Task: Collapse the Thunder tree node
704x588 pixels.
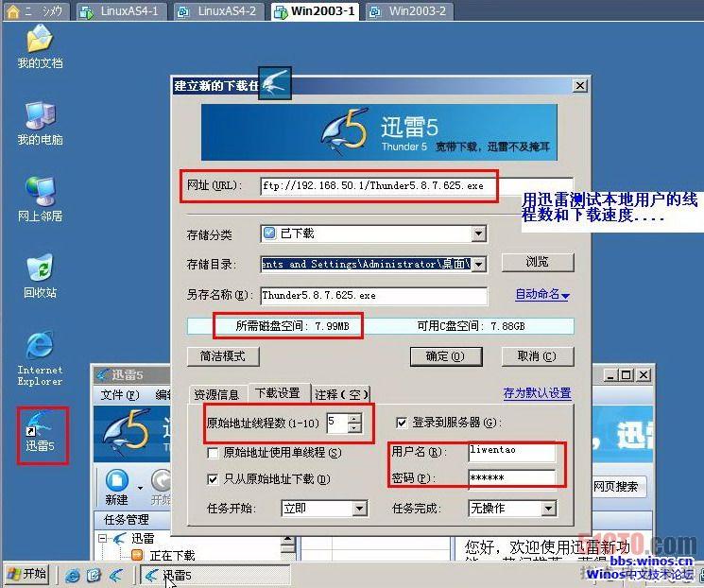Action: point(103,538)
